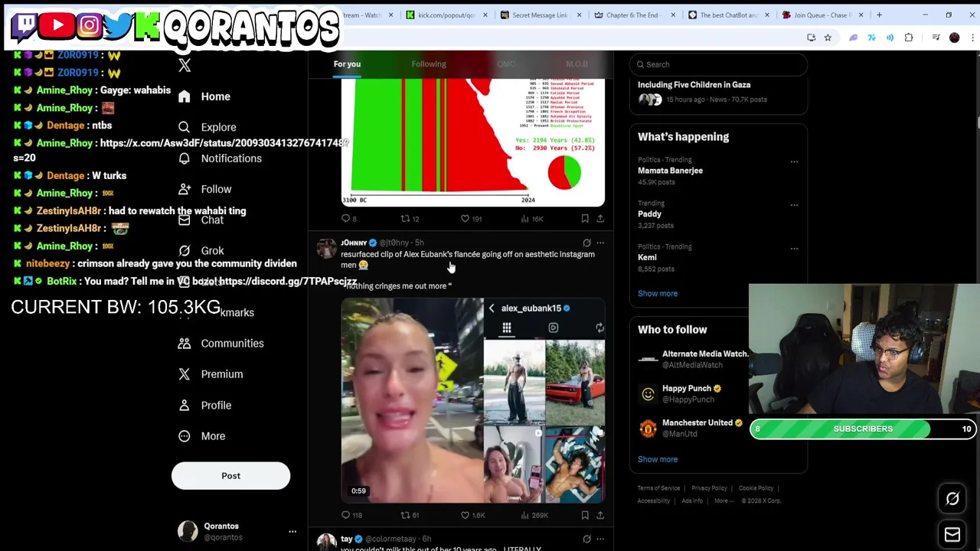980x551 pixels.
Task: Play the Alex Eubank fiancée video
Action: click(472, 400)
